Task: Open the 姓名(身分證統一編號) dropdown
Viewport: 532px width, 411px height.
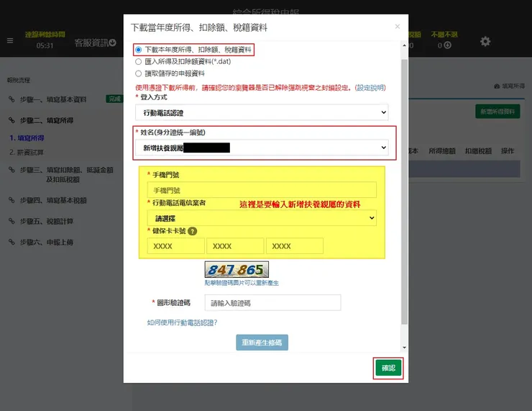Action: click(x=262, y=148)
